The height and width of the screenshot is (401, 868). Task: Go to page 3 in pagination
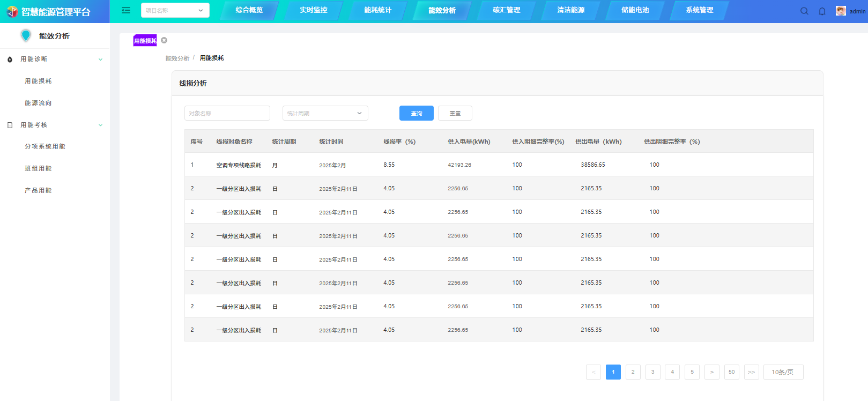(x=652, y=372)
